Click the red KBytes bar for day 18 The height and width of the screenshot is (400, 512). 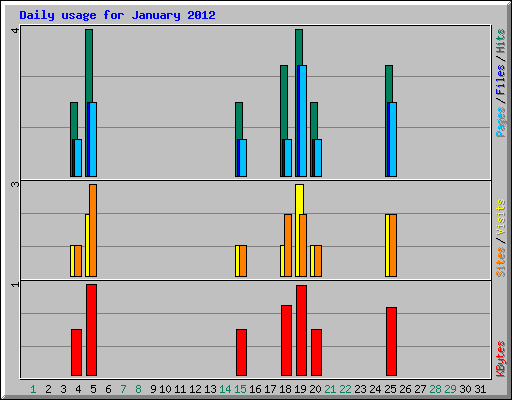coord(286,340)
